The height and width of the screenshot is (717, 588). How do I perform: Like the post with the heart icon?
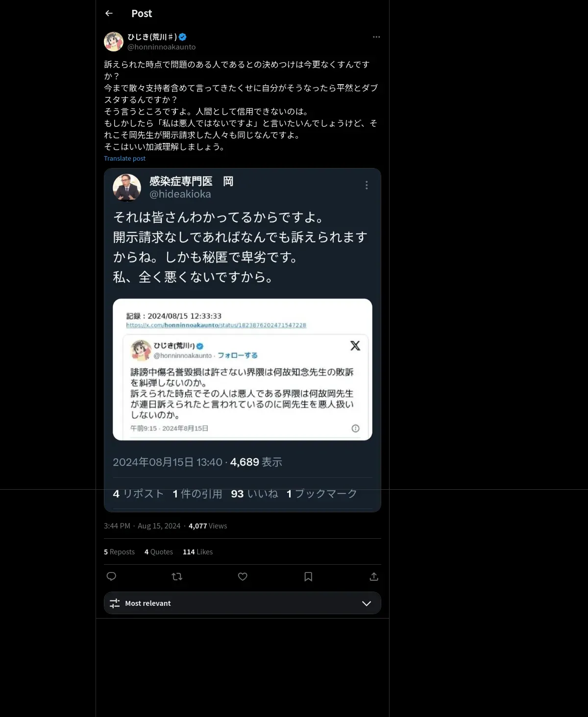[x=243, y=576]
